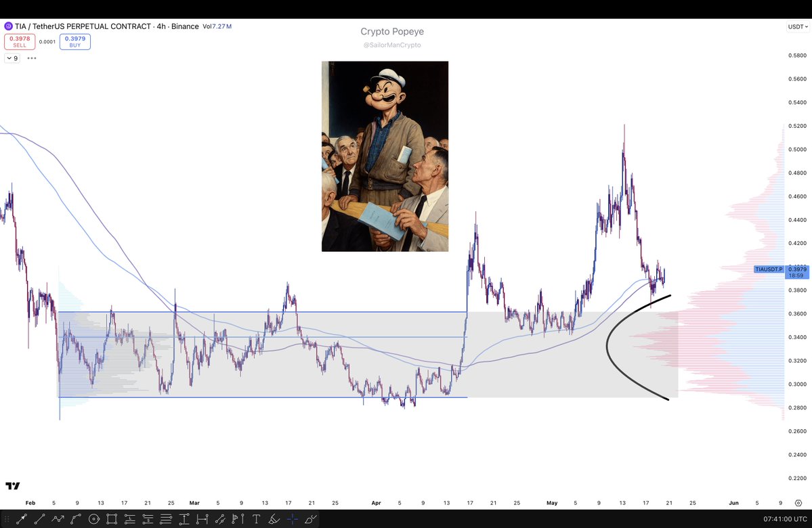Click the 0.3000 price axis label
812x528 pixels.
(798, 384)
